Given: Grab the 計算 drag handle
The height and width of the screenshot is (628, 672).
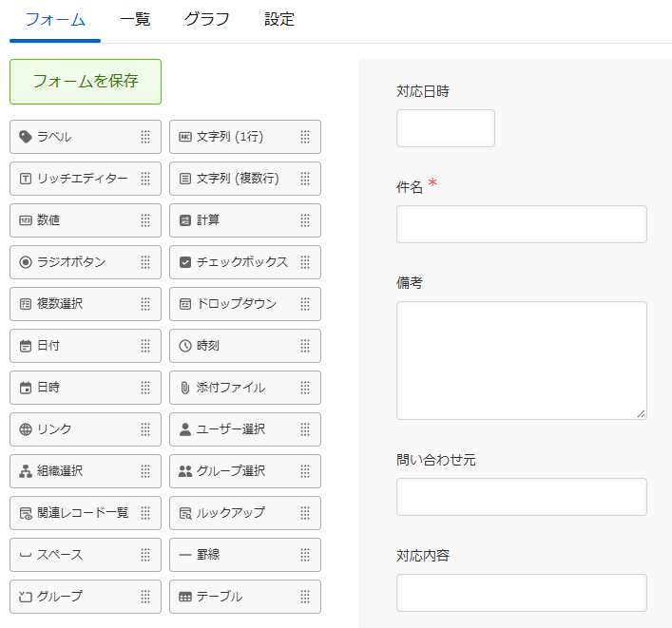Looking at the screenshot, I should 305,220.
